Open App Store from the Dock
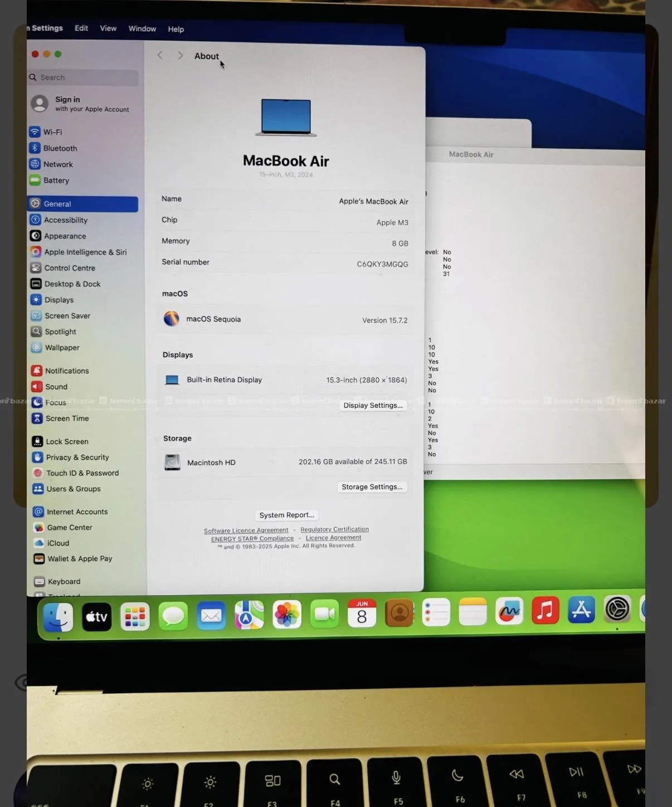 pos(581,609)
